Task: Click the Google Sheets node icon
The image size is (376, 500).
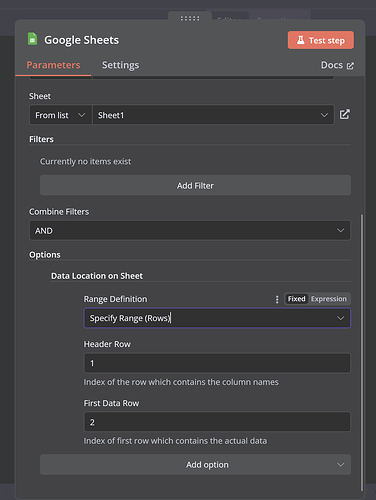Action: click(32, 39)
